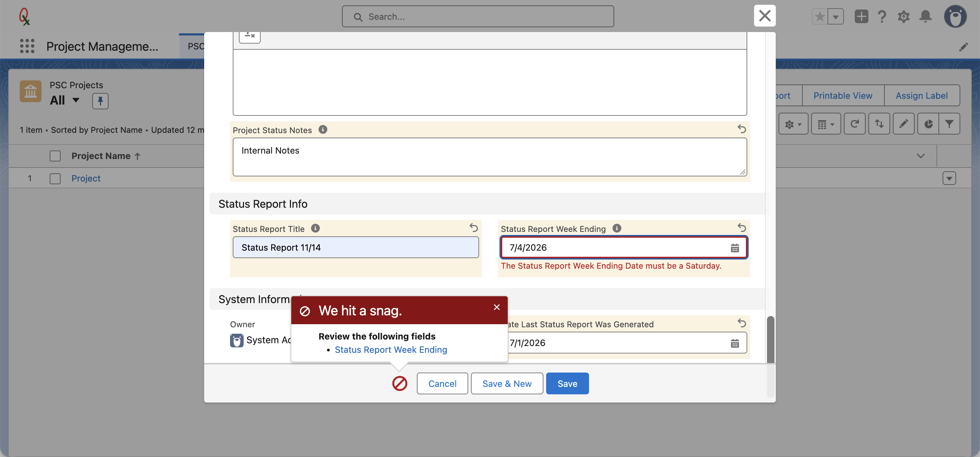Open the list view controls gear menu
The image size is (980, 457).
tap(793, 124)
